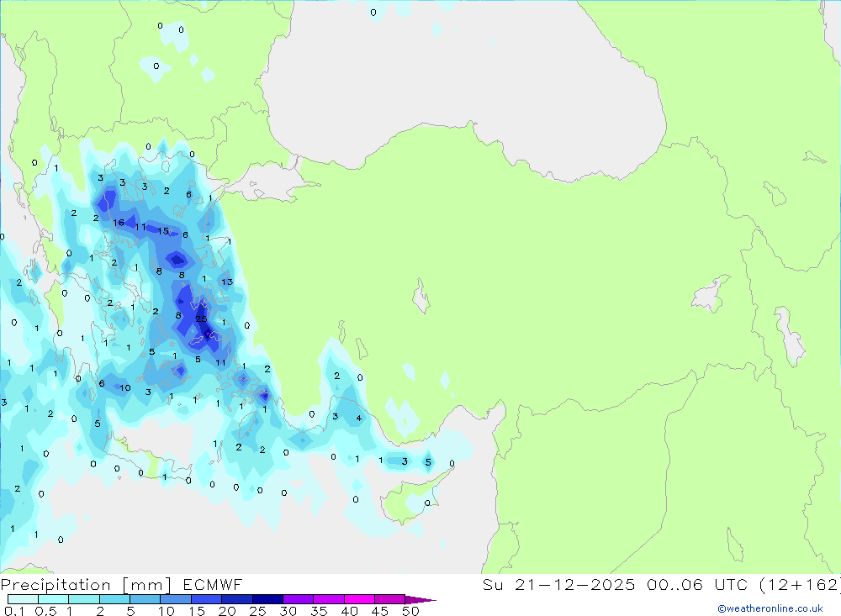
Task: Click the '30' legend scale label
Action: (288, 611)
